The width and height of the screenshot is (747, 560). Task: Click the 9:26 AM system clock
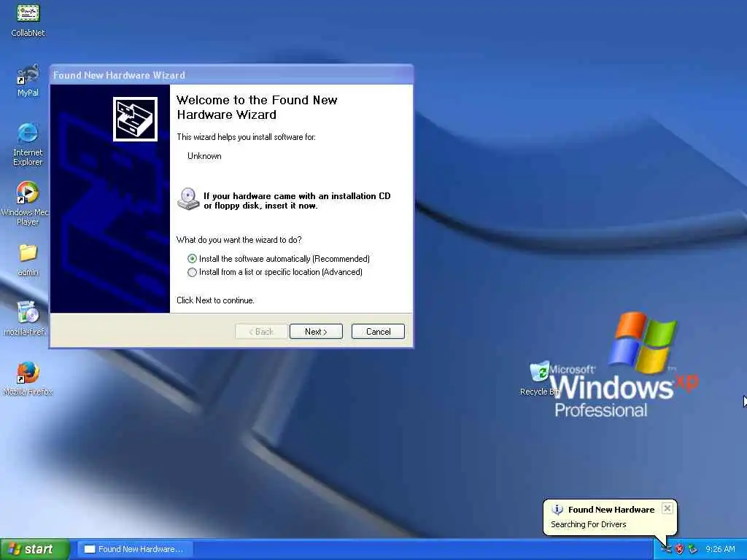coord(720,549)
